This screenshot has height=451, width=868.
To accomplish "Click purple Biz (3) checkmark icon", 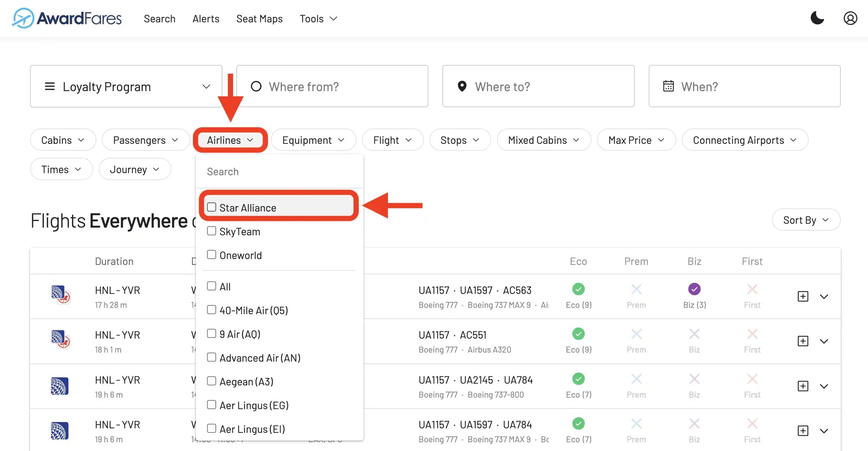I will point(694,289).
